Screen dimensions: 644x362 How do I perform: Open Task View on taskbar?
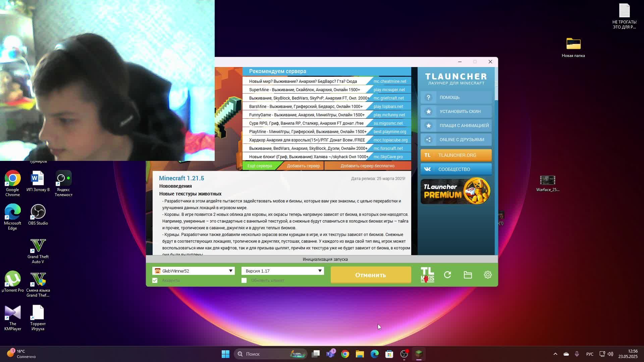[x=316, y=354]
